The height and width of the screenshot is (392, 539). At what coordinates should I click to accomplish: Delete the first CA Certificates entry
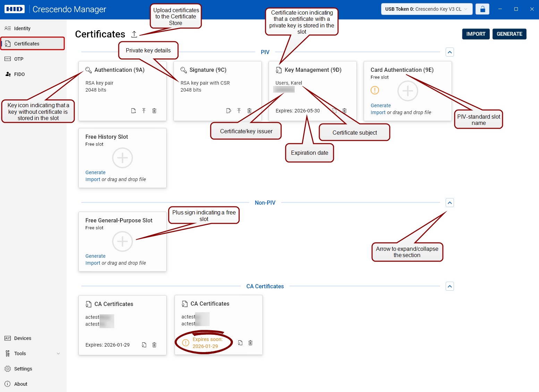(x=154, y=345)
